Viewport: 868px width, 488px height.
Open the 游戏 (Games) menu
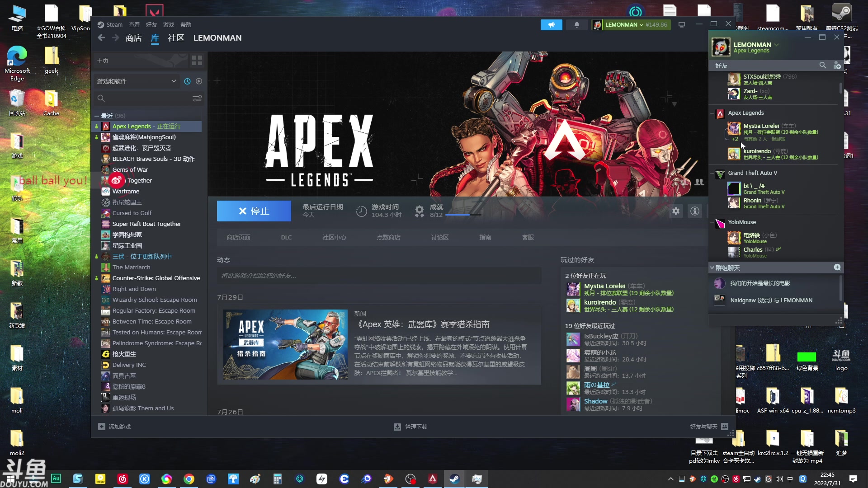click(169, 25)
